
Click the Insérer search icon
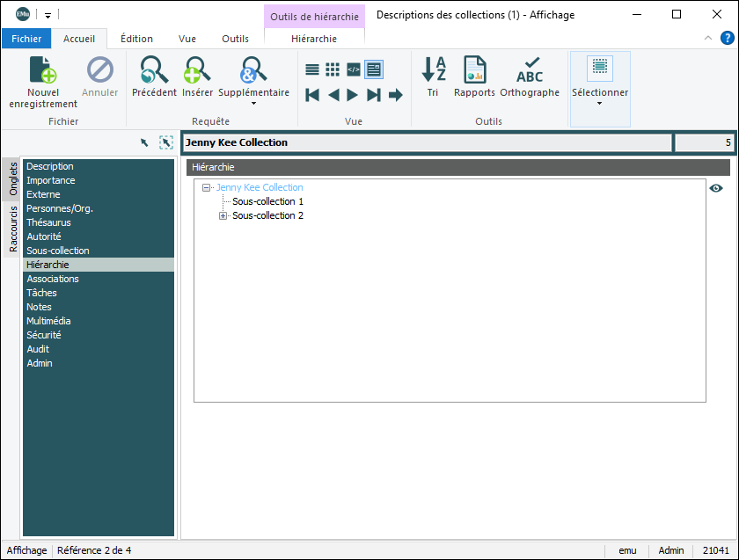click(x=197, y=70)
